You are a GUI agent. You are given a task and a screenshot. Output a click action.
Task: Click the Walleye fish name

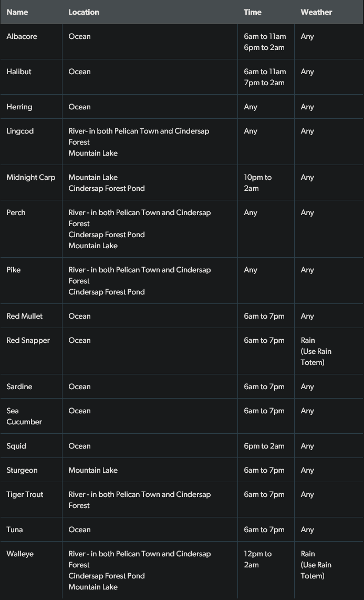(x=20, y=554)
